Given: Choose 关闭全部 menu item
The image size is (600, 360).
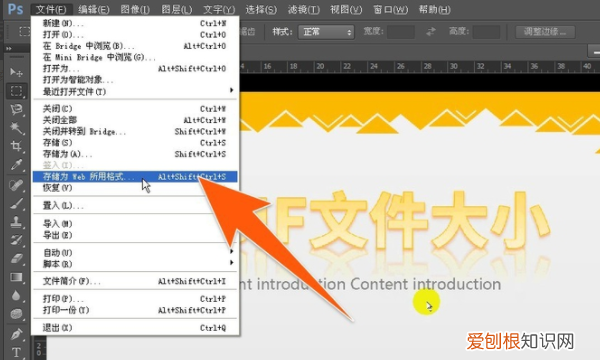Looking at the screenshot, I should point(135,120).
